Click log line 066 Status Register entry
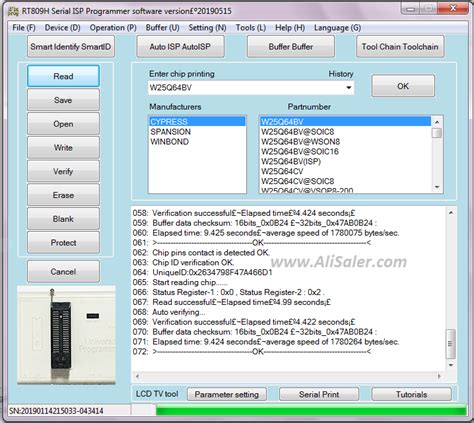Image resolution: width=474 pixels, height=423 pixels. click(229, 292)
